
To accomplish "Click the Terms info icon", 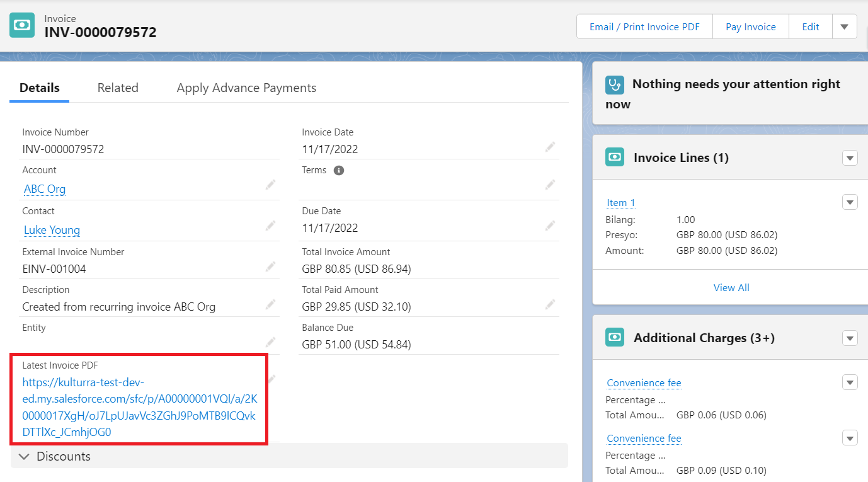I will click(x=339, y=170).
